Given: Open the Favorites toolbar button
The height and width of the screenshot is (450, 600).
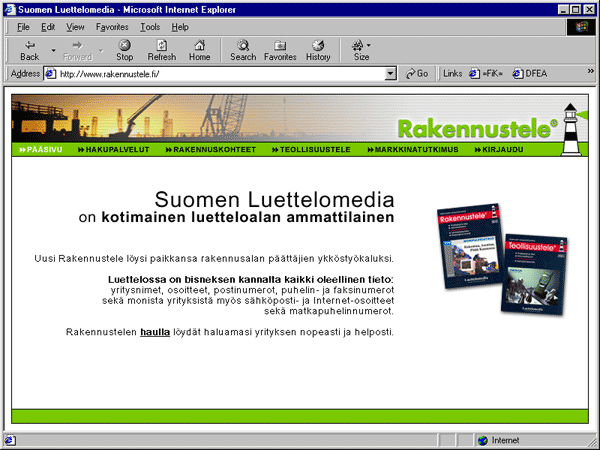Looking at the screenshot, I should 280,50.
